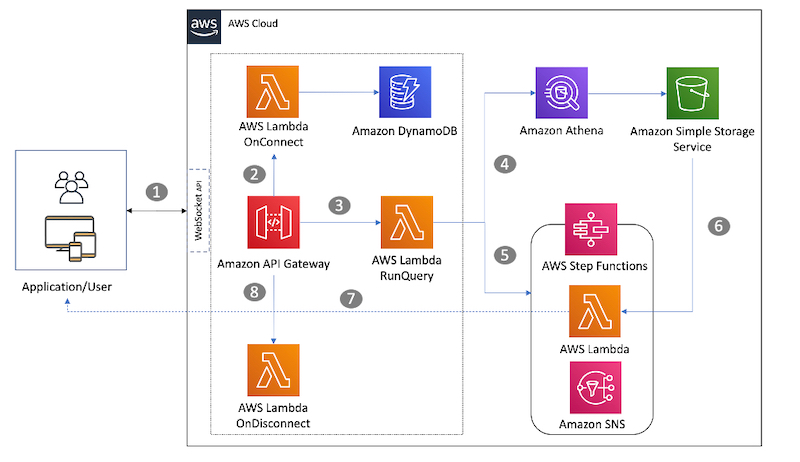Click the 'AWS Step Functions' label
This screenshot has height=462, width=800.
coord(594,266)
